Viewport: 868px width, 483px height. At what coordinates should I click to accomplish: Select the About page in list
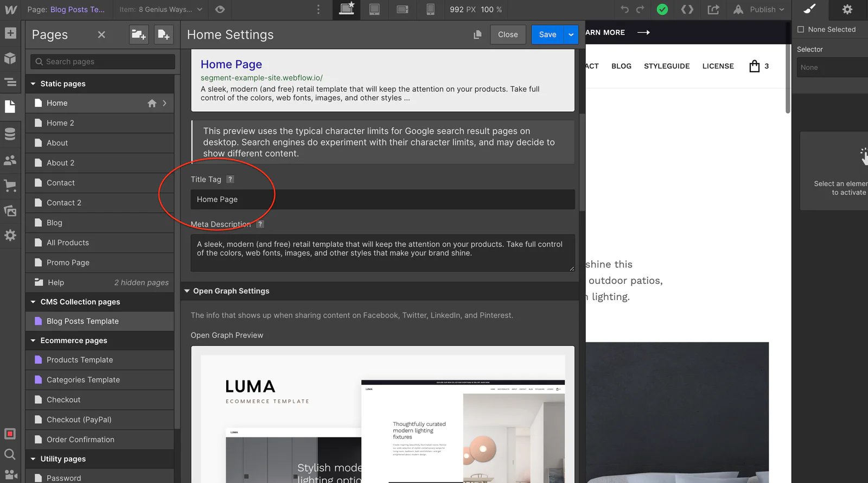point(57,143)
